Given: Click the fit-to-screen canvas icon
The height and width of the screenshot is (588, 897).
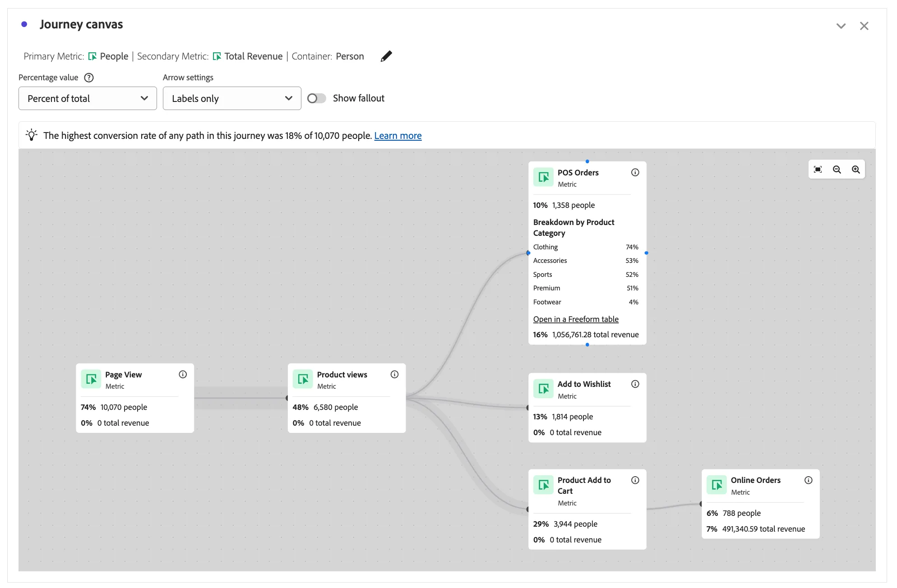Looking at the screenshot, I should pos(818,170).
